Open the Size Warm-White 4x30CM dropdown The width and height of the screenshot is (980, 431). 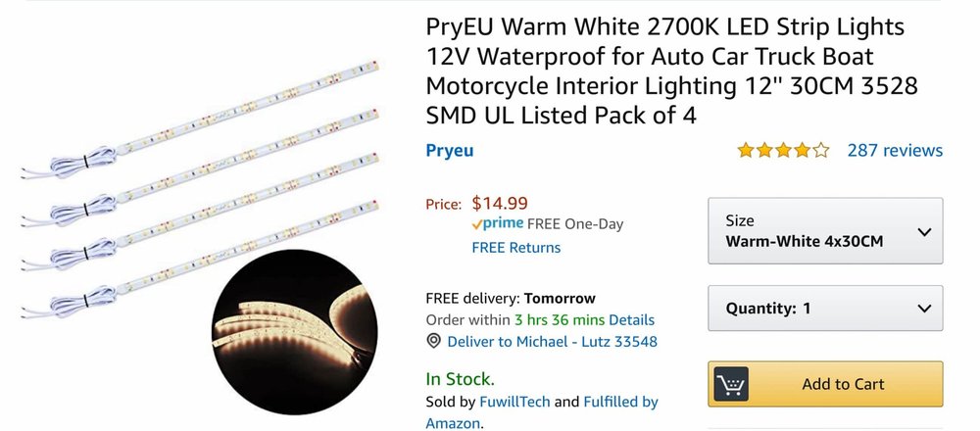click(x=825, y=230)
